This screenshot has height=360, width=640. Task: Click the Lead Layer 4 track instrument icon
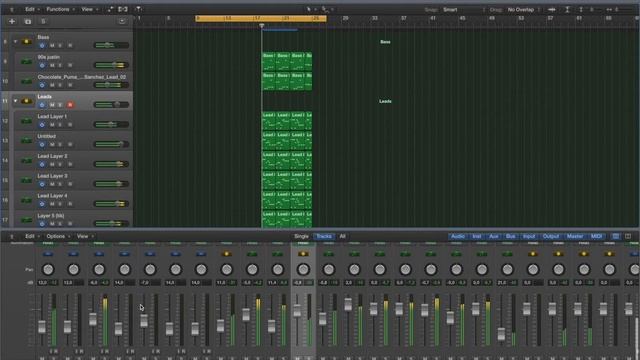pyautogui.click(x=27, y=200)
